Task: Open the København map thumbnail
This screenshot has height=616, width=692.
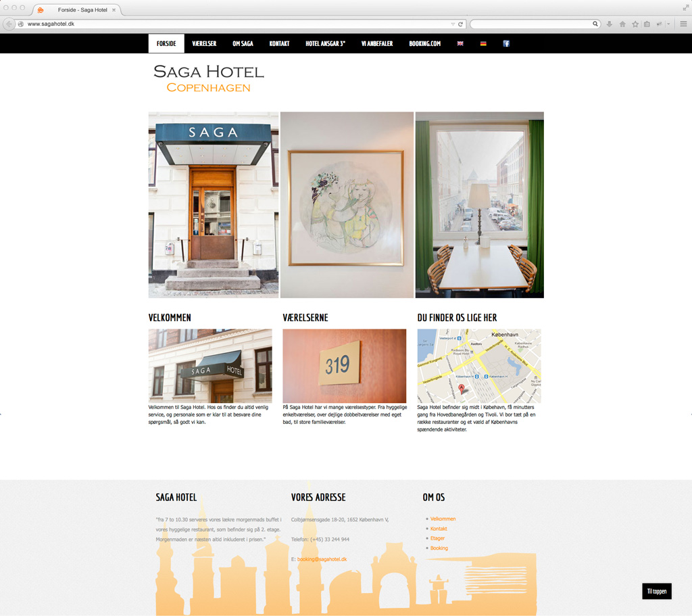Action: [479, 366]
